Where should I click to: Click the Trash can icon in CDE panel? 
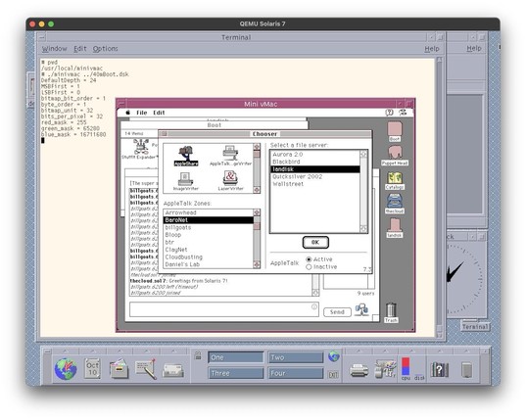tap(466, 370)
